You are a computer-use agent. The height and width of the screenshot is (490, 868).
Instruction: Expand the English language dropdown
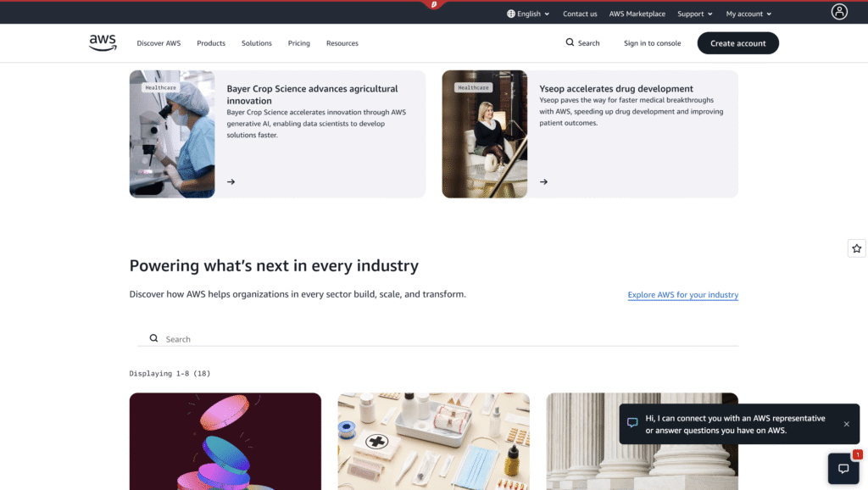click(x=528, y=14)
